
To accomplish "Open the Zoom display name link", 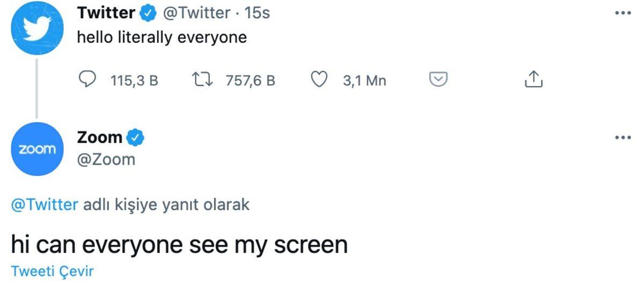I will [x=100, y=137].
